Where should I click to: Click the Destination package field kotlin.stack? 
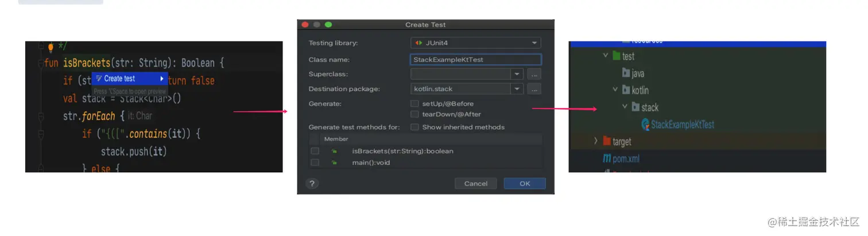(461, 89)
